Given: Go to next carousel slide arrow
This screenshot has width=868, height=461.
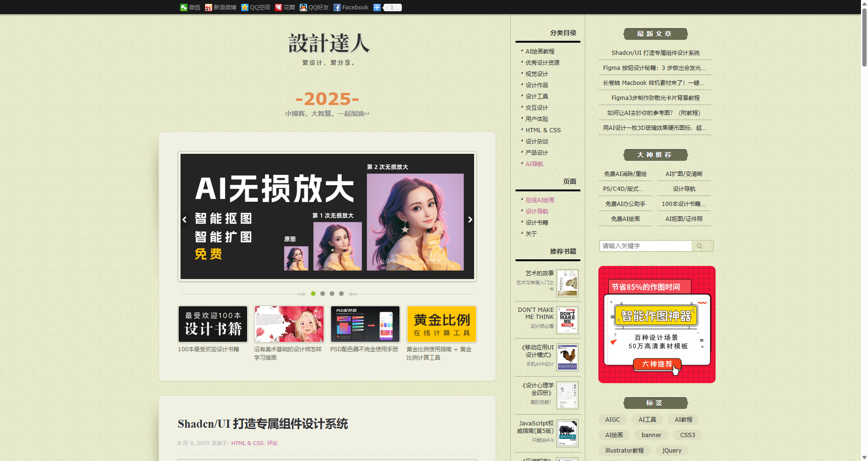Looking at the screenshot, I should point(470,219).
